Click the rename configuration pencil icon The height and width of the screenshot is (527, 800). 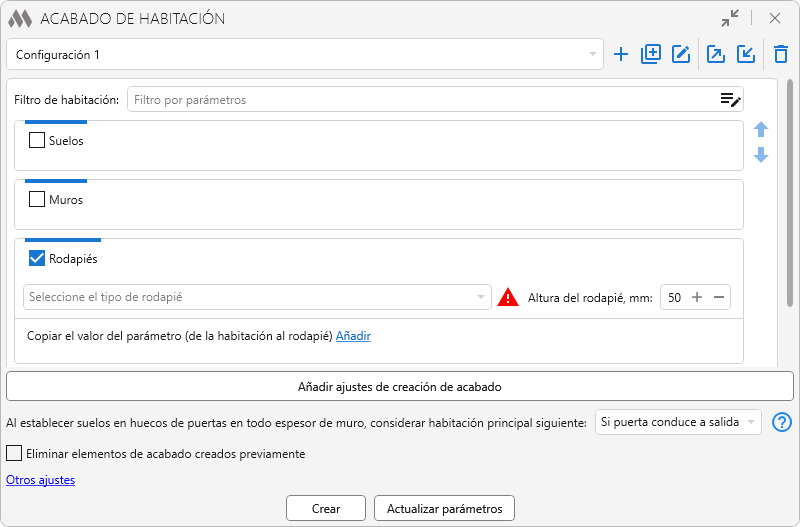681,55
